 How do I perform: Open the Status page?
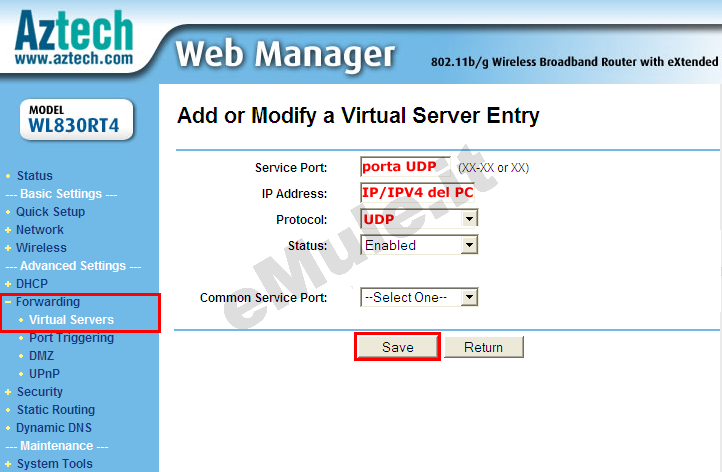coord(35,175)
